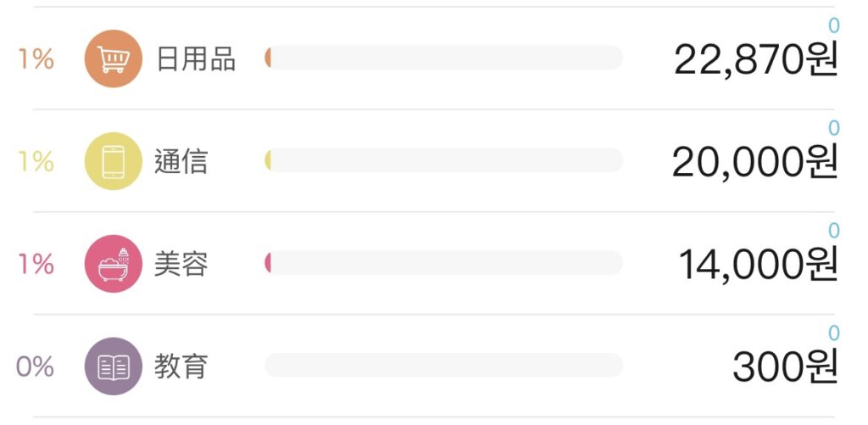The height and width of the screenshot is (425, 868).
Task: Open the 22,870원 amount
Action: pyautogui.click(x=755, y=59)
